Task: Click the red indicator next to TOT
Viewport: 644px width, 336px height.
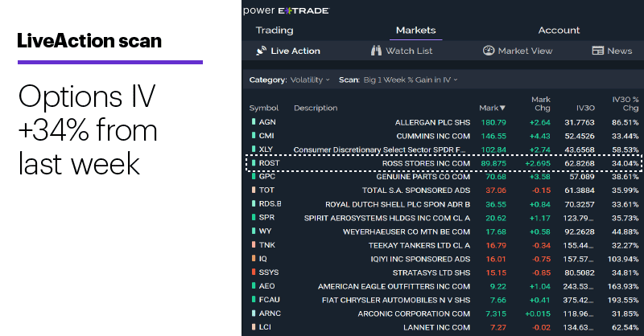Action: (x=254, y=190)
